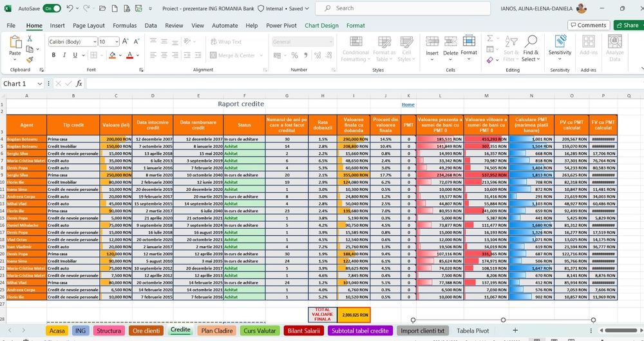This screenshot has width=644, height=341.
Task: Select the Status column header cell
Action: coord(244,125)
